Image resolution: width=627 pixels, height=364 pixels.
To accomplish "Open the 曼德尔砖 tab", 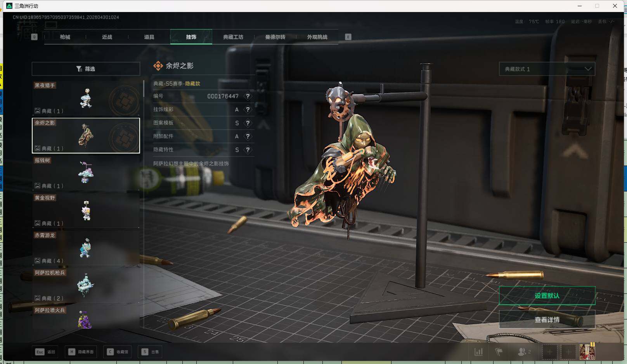I will [x=275, y=37].
